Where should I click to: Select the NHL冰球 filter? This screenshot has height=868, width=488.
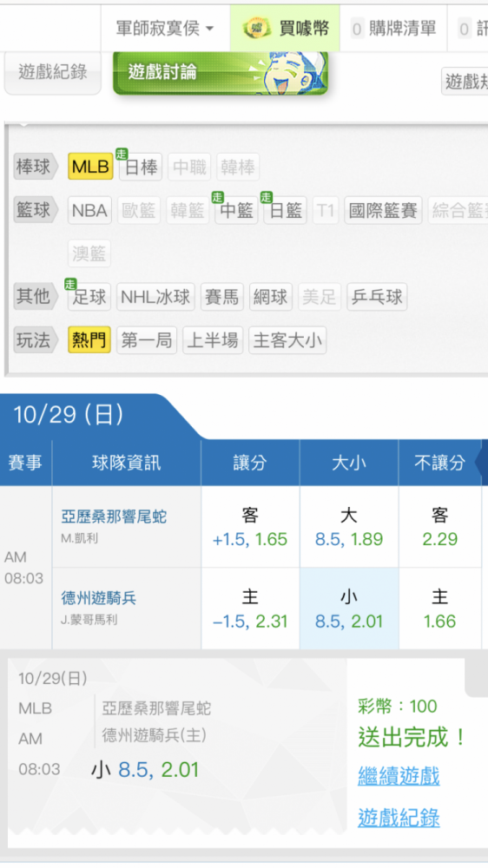155,297
